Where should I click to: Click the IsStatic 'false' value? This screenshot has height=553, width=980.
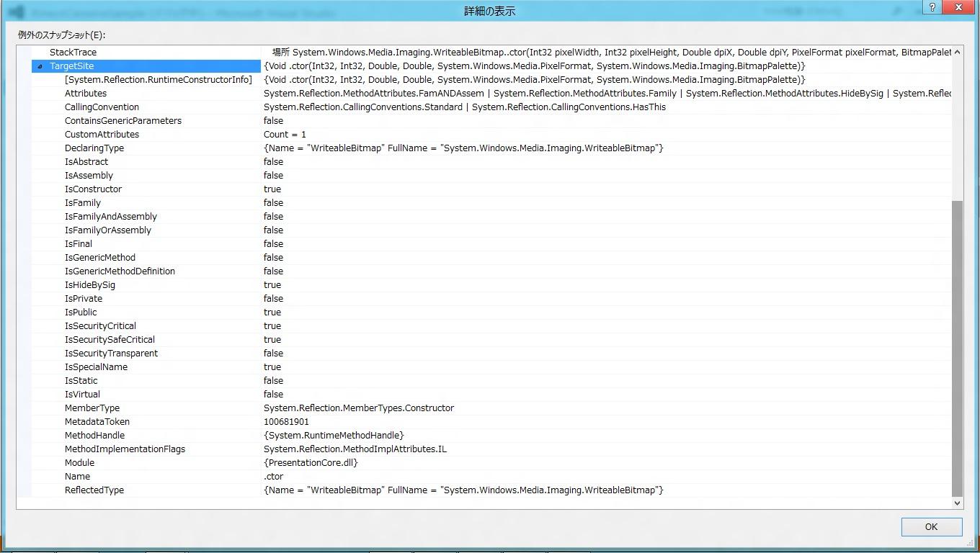tap(273, 381)
